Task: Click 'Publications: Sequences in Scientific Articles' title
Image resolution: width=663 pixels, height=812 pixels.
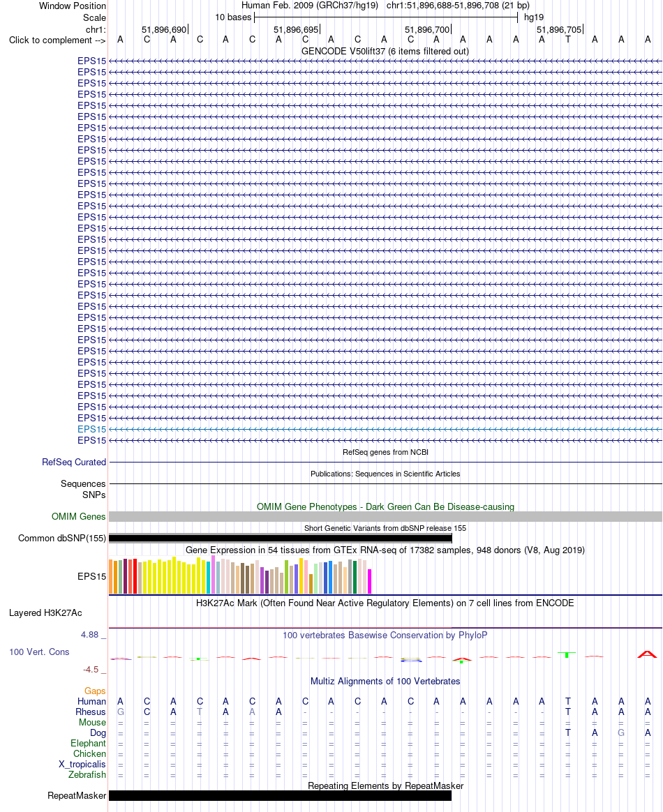Action: point(385,474)
